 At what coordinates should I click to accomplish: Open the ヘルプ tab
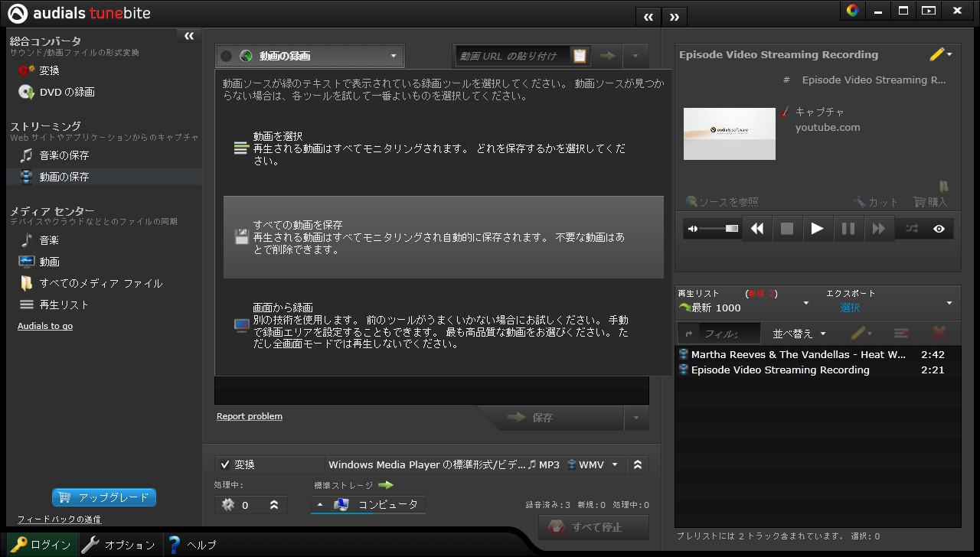193,545
